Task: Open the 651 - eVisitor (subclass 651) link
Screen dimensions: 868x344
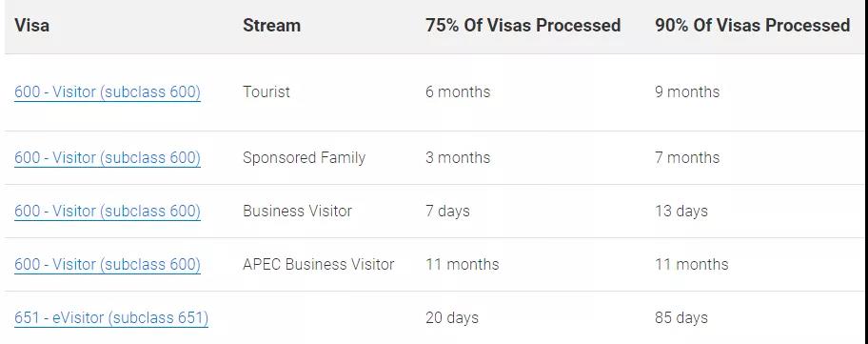Action: tap(111, 318)
